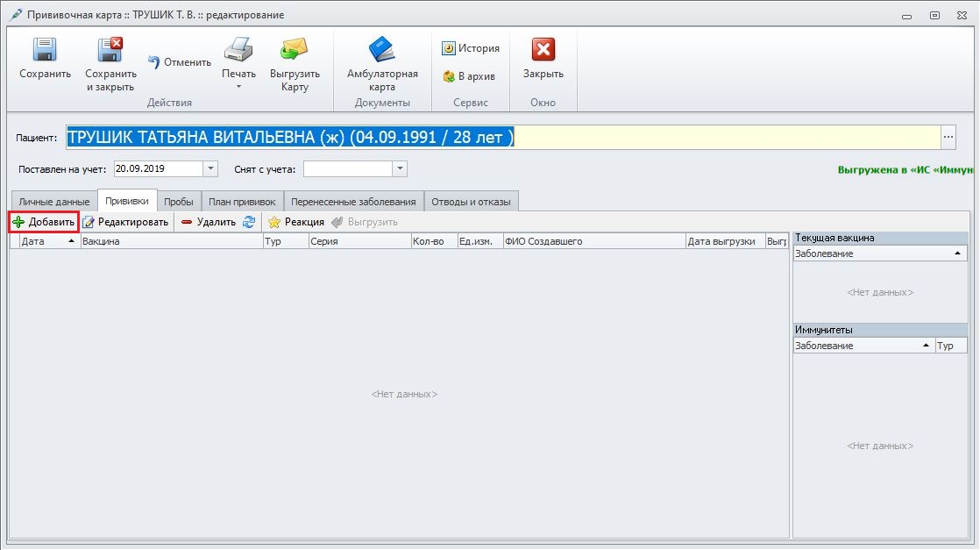Expand Снят с учета date dropdown
Image resolution: width=980 pixels, height=550 pixels.
coord(400,168)
